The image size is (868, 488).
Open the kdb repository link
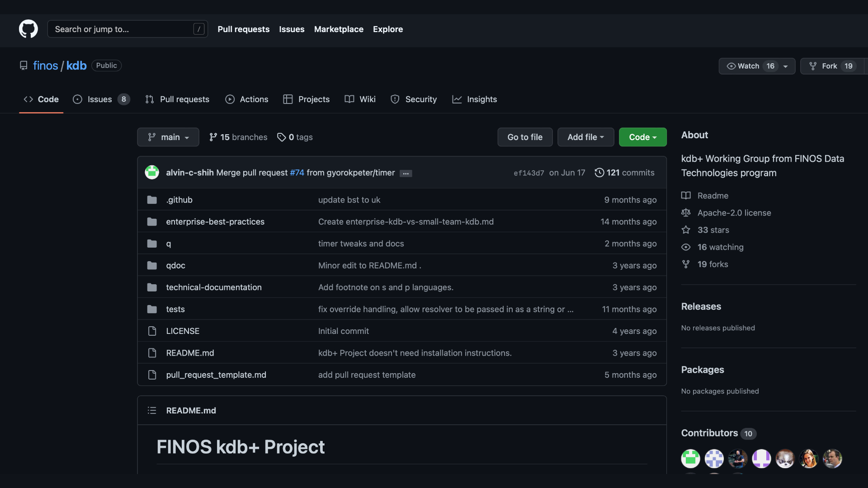[76, 66]
